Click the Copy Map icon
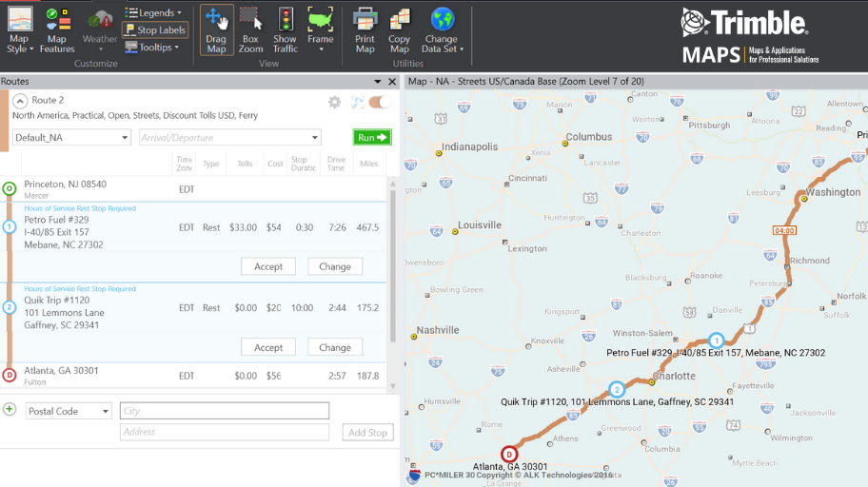 (x=399, y=29)
